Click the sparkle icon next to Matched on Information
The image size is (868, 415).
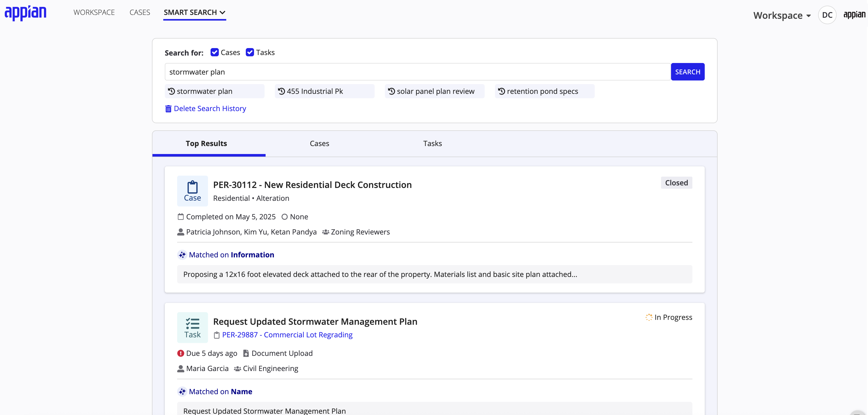click(x=182, y=255)
